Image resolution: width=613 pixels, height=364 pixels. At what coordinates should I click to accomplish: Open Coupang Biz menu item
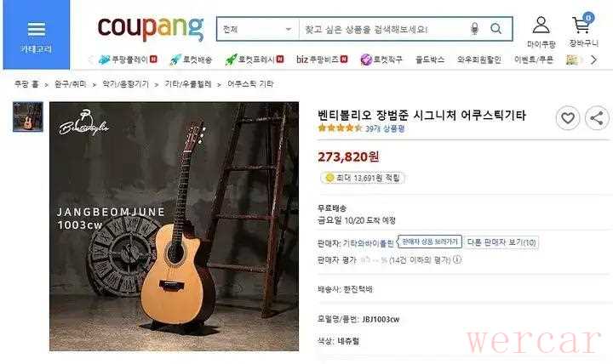322,60
